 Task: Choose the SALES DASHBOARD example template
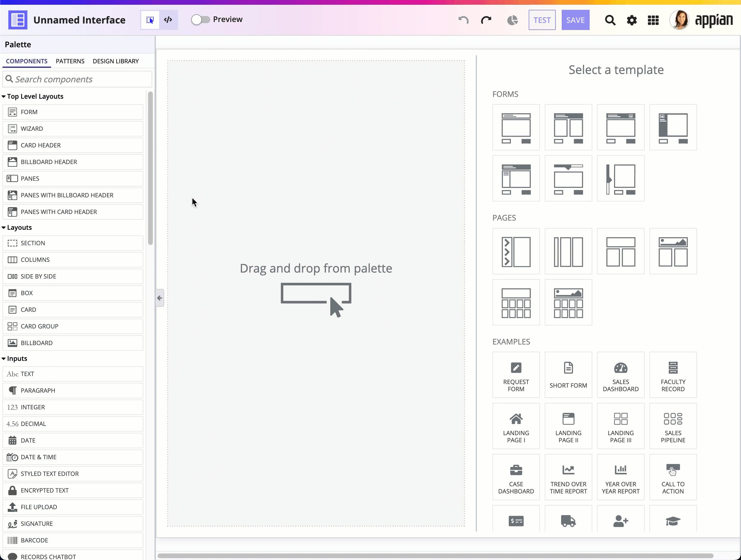(x=620, y=375)
